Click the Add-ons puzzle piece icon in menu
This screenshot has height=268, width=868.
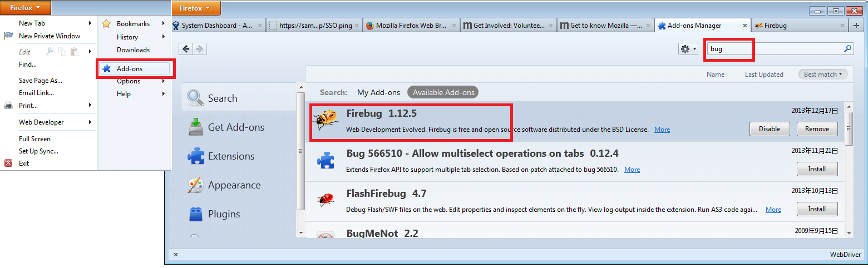(x=106, y=69)
